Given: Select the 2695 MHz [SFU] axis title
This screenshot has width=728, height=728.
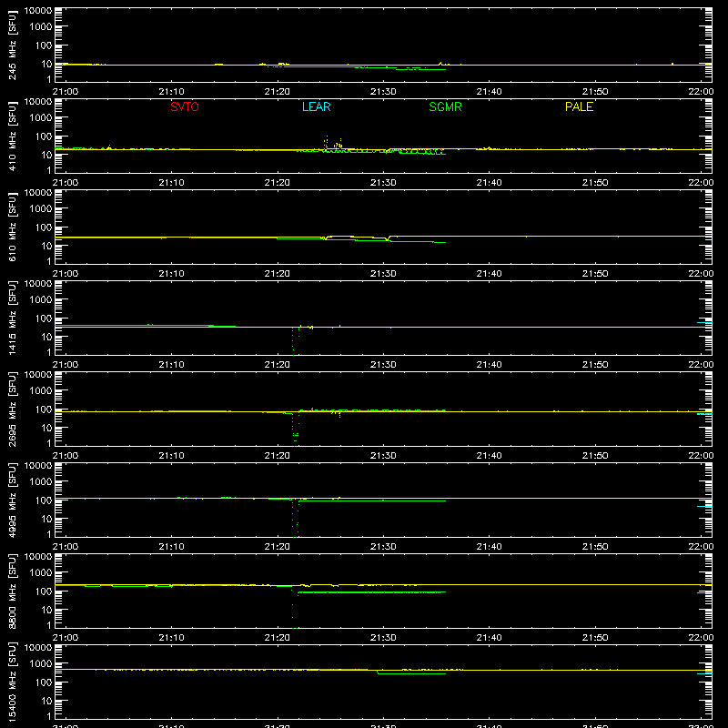Looking at the screenshot, I should click(12, 409).
